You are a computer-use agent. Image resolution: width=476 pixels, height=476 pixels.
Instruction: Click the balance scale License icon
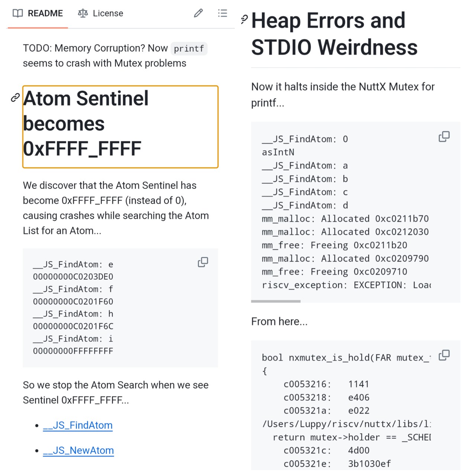point(83,13)
